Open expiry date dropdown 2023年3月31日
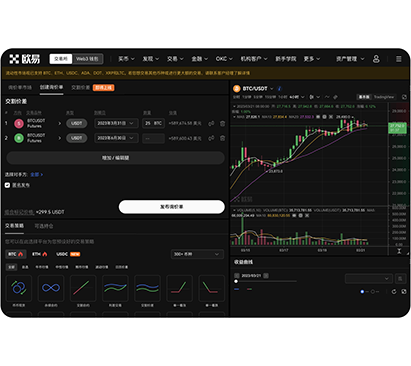 coord(116,123)
